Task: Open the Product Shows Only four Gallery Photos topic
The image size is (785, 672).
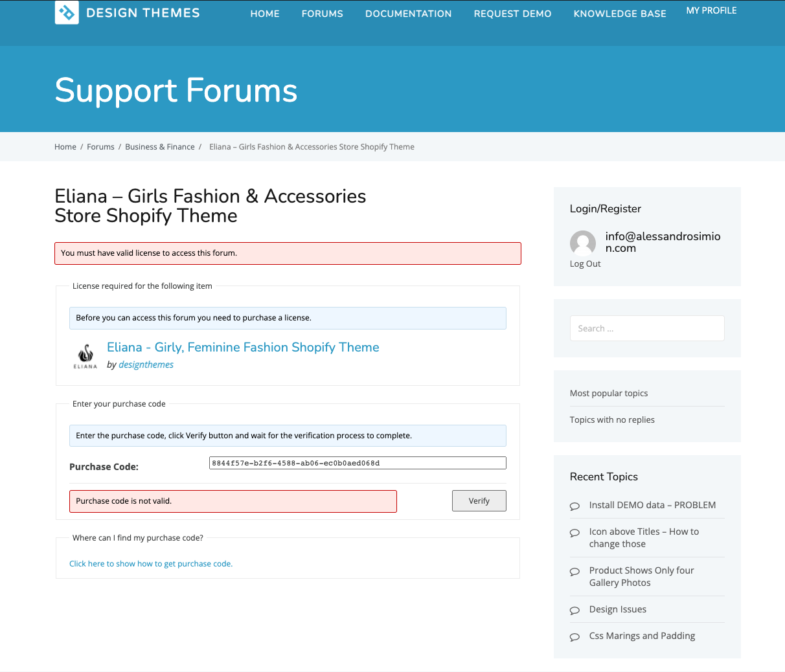Action: [x=641, y=577]
